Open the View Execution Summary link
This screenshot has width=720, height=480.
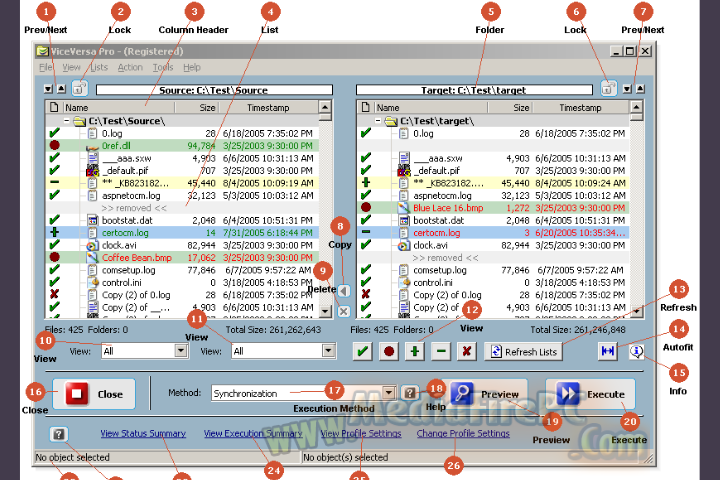tap(253, 433)
